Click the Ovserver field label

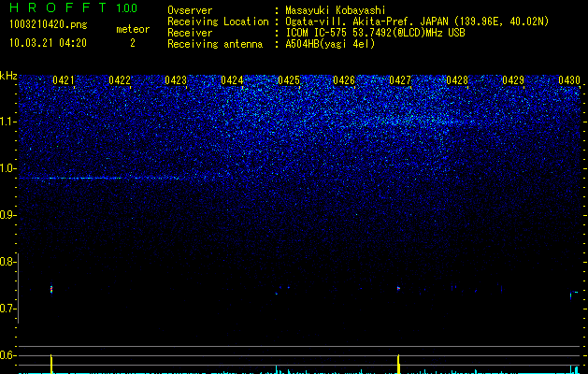[x=190, y=10]
